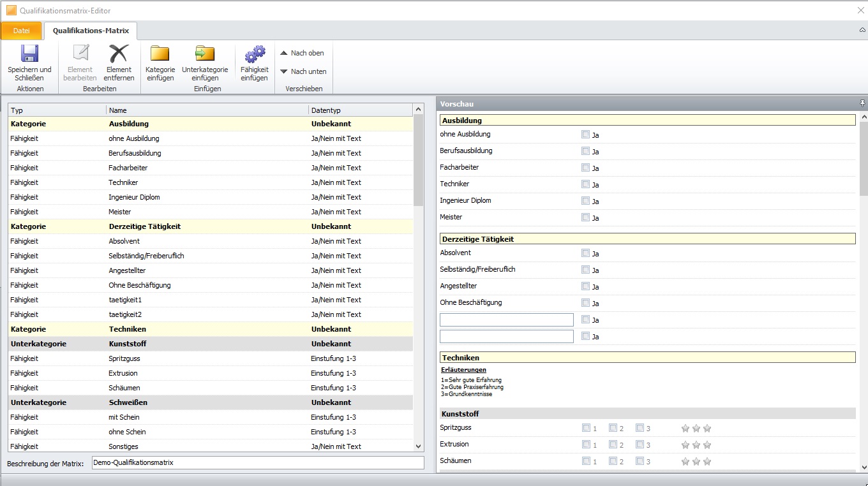Sort the list by the Name column header

pos(207,110)
